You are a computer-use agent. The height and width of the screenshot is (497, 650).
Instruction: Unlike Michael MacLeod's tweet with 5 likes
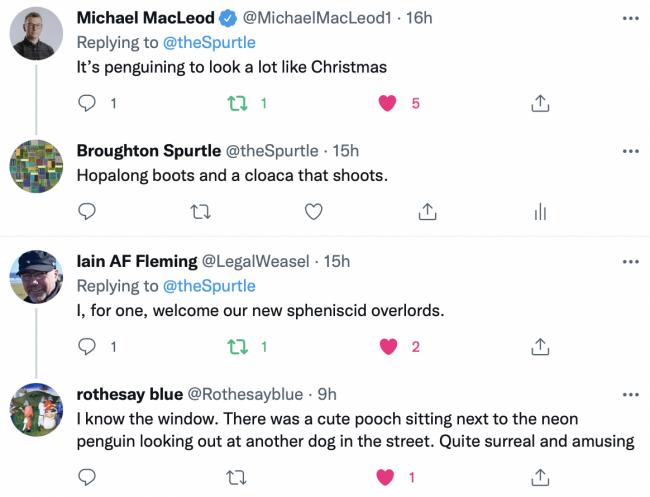(x=387, y=103)
